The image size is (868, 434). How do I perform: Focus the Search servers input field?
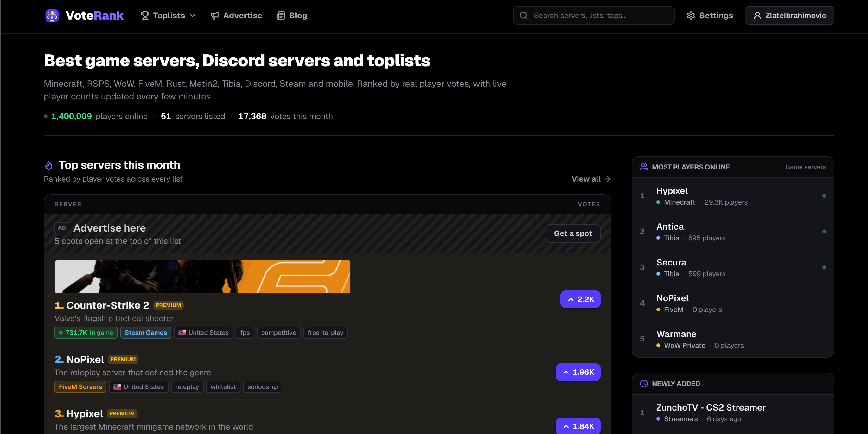594,16
